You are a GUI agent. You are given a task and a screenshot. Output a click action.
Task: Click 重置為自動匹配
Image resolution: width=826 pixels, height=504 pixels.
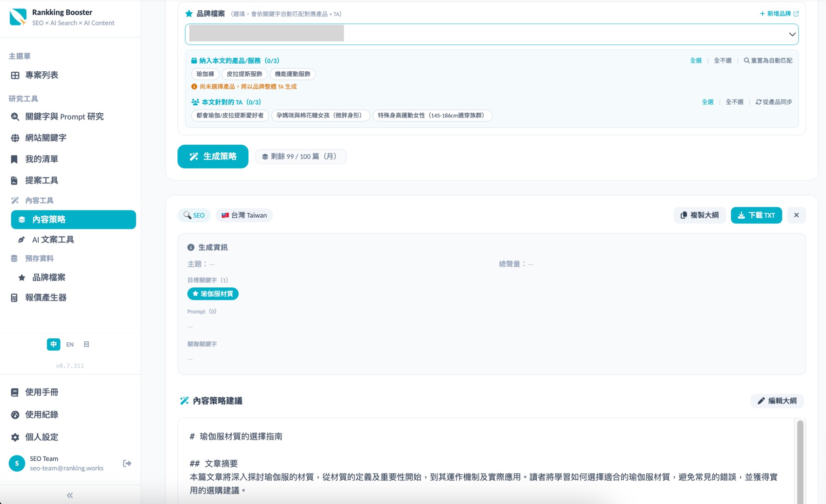[x=768, y=60]
